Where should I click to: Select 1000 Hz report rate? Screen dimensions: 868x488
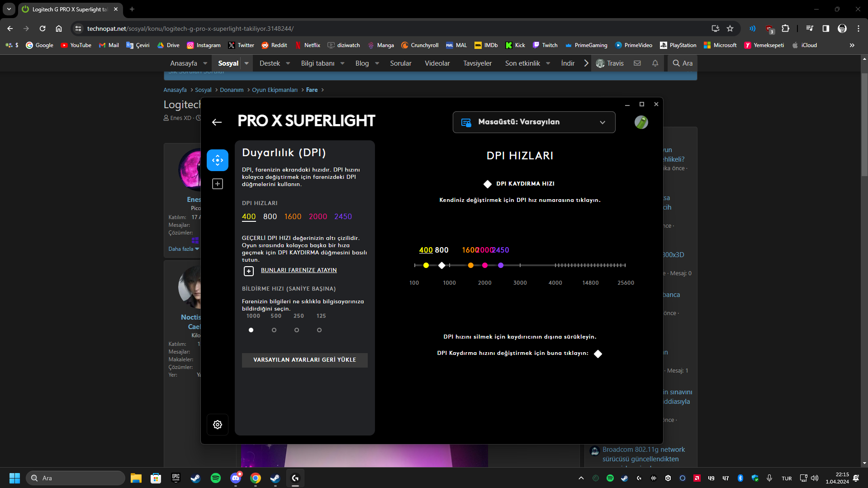(251, 330)
